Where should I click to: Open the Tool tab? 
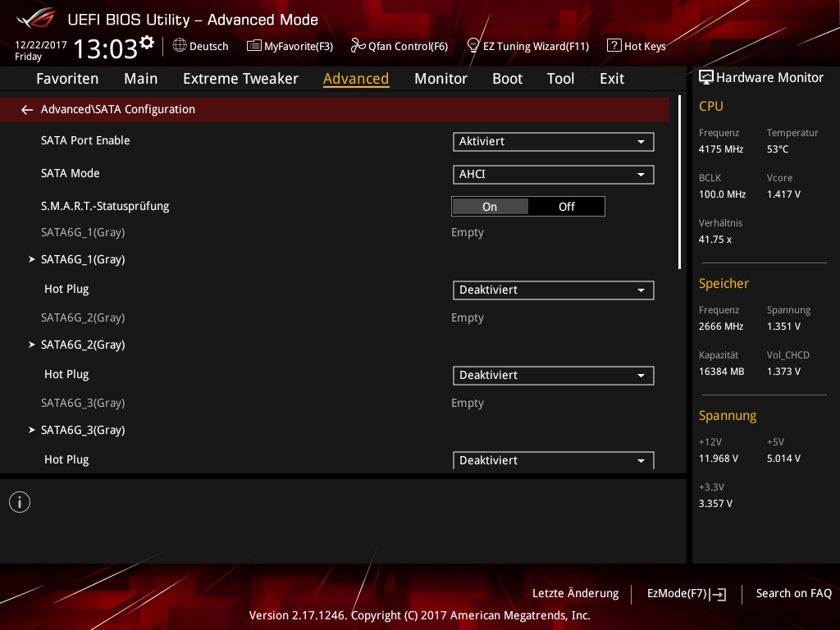[x=560, y=79]
